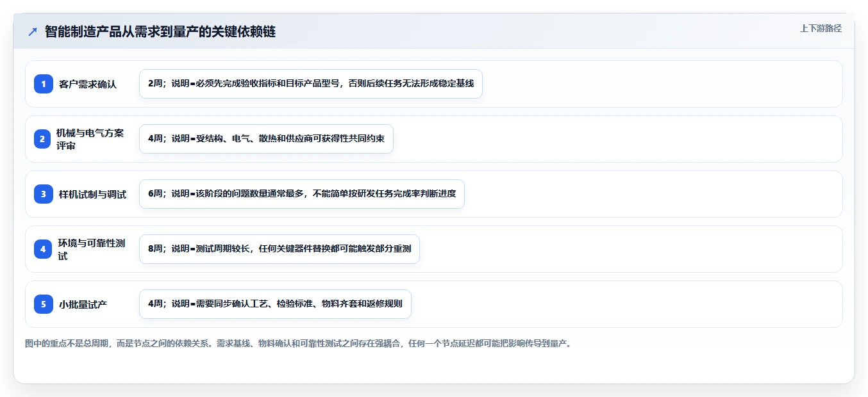Select the 机械与电气方案评审 step label

click(x=90, y=139)
